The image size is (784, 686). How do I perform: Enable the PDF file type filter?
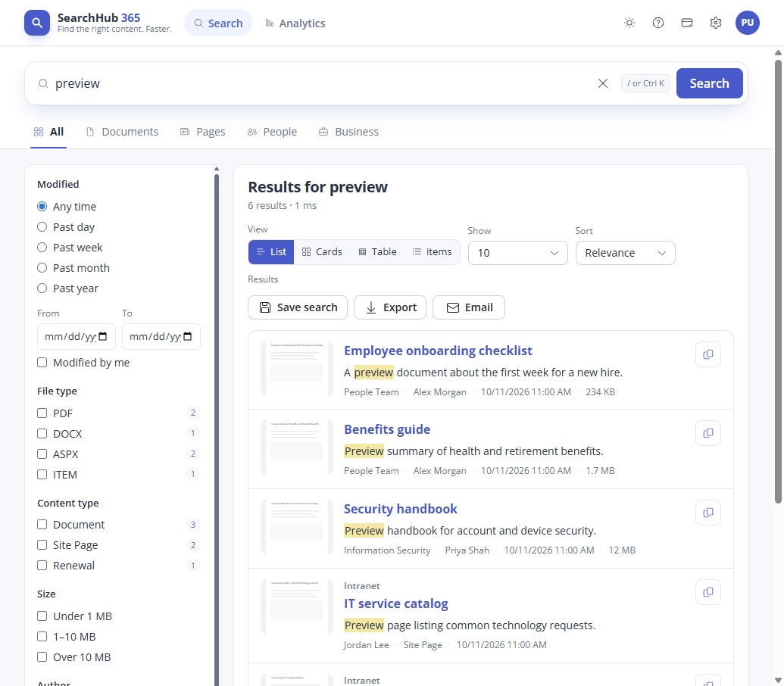pos(42,413)
